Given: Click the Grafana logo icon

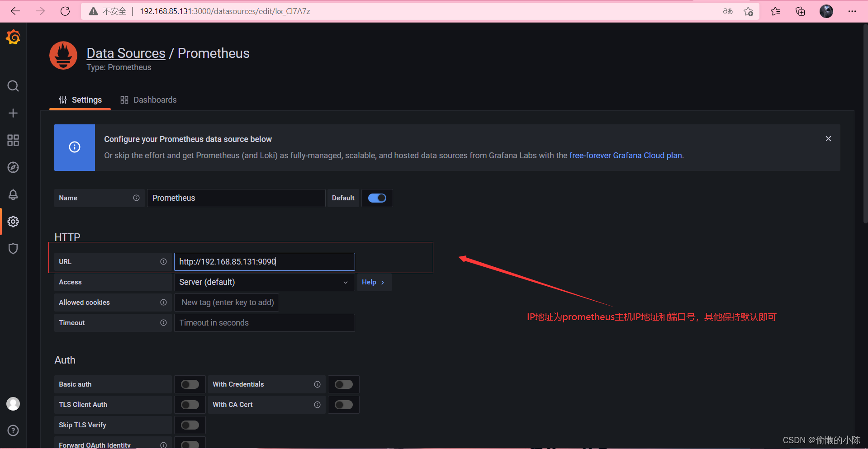Looking at the screenshot, I should (13, 37).
